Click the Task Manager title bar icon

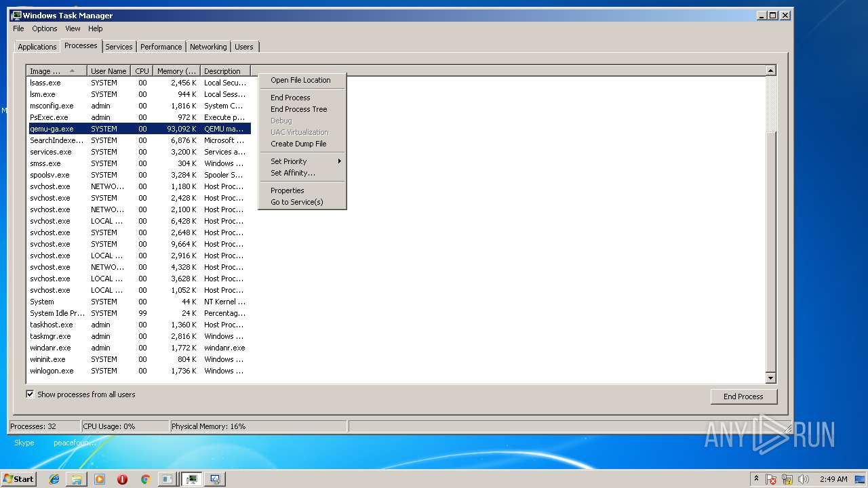coord(16,15)
